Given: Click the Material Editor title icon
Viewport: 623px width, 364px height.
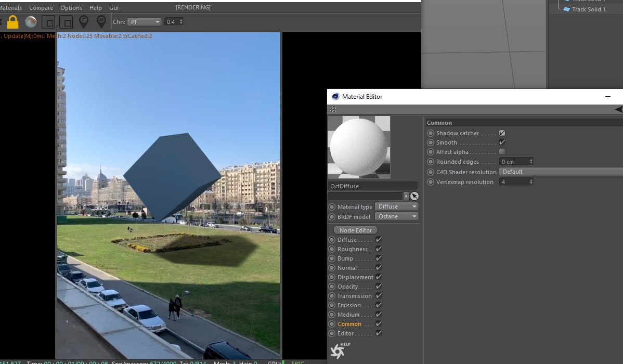Looking at the screenshot, I should (335, 97).
